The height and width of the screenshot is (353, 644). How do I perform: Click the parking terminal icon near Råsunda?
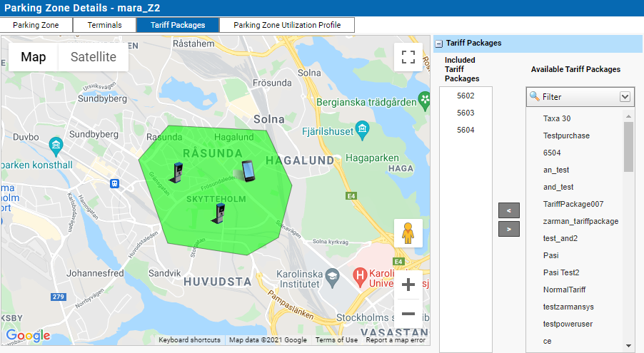tap(176, 173)
